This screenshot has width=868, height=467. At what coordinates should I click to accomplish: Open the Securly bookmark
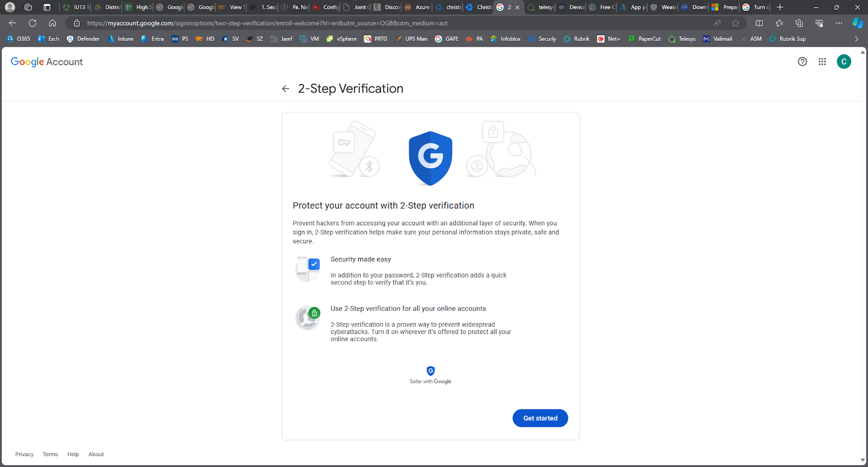coord(542,39)
